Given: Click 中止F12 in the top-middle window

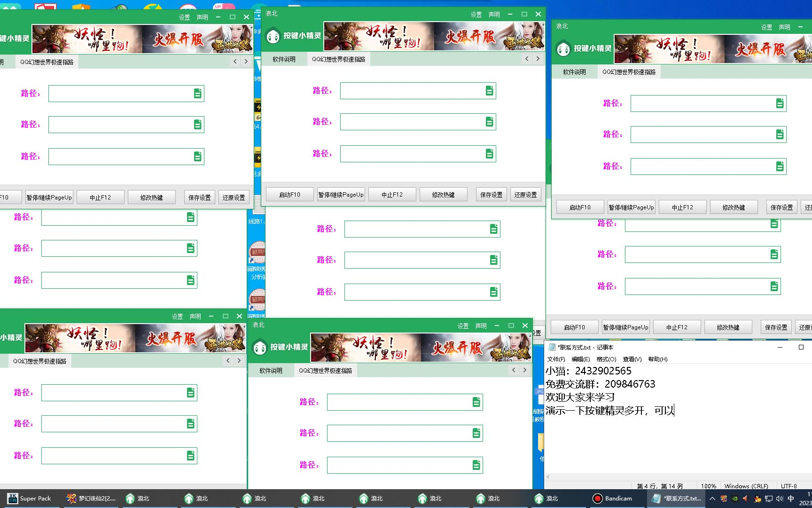Looking at the screenshot, I should coord(392,195).
